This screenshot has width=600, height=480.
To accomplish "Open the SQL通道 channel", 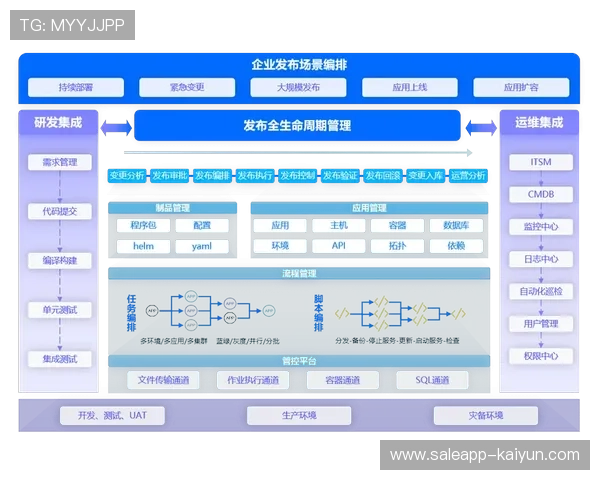I will [432, 380].
